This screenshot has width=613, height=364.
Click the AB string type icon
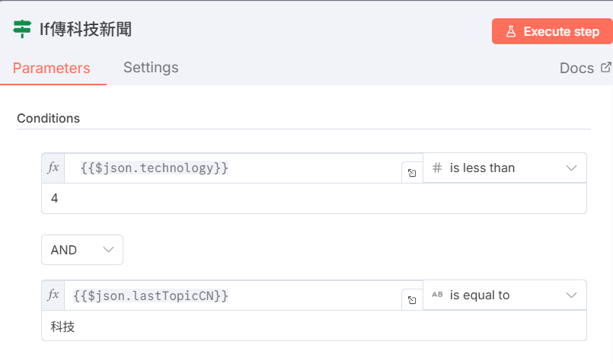tap(437, 295)
